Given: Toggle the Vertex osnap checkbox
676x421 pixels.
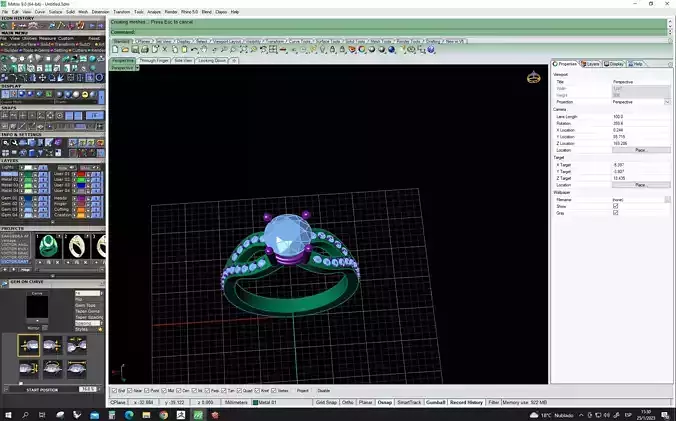Looking at the screenshot, I should click(274, 390).
